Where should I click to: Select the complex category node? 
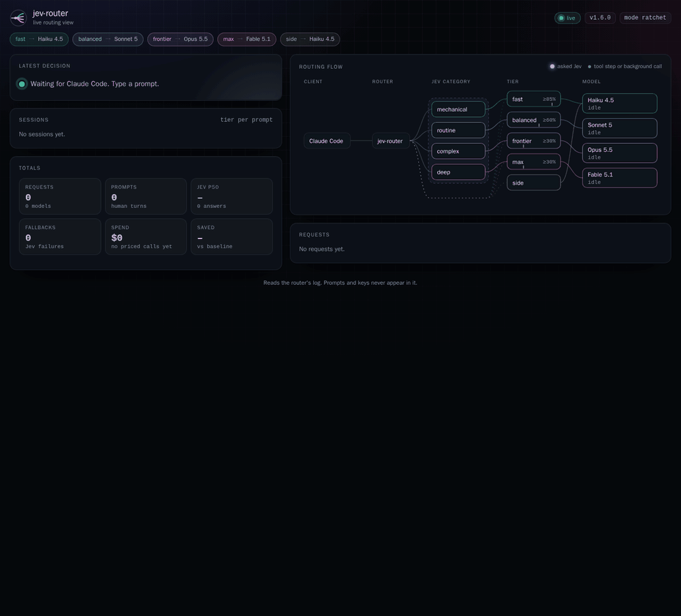[x=458, y=151]
